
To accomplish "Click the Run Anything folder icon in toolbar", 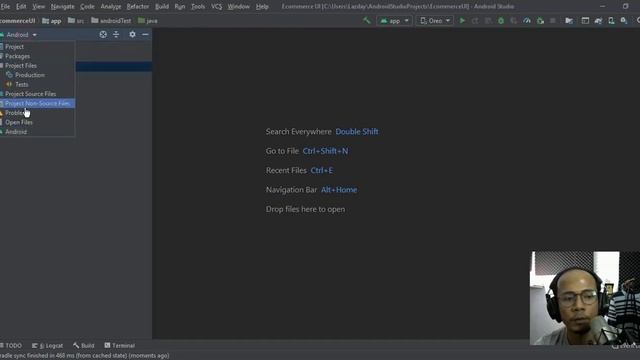I will [569, 21].
